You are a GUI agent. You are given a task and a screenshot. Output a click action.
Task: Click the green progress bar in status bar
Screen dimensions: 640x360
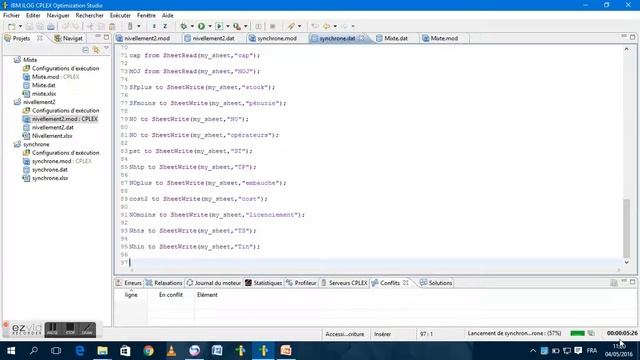point(577,333)
